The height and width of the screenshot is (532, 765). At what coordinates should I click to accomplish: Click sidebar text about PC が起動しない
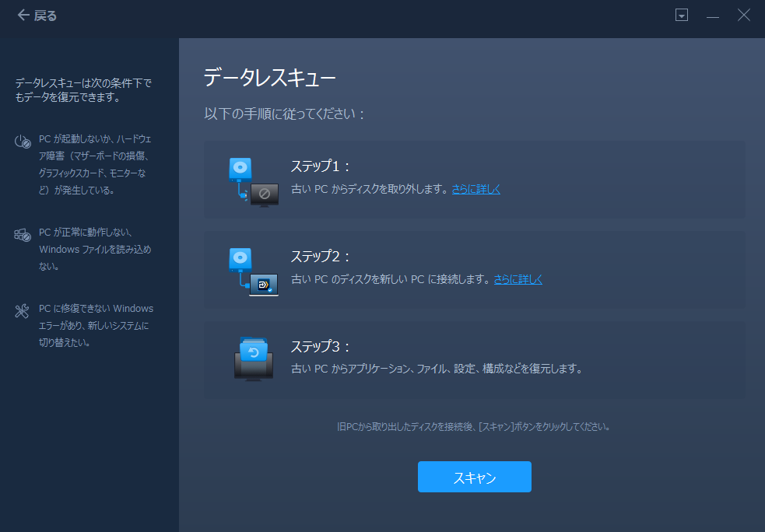pyautogui.click(x=95, y=165)
